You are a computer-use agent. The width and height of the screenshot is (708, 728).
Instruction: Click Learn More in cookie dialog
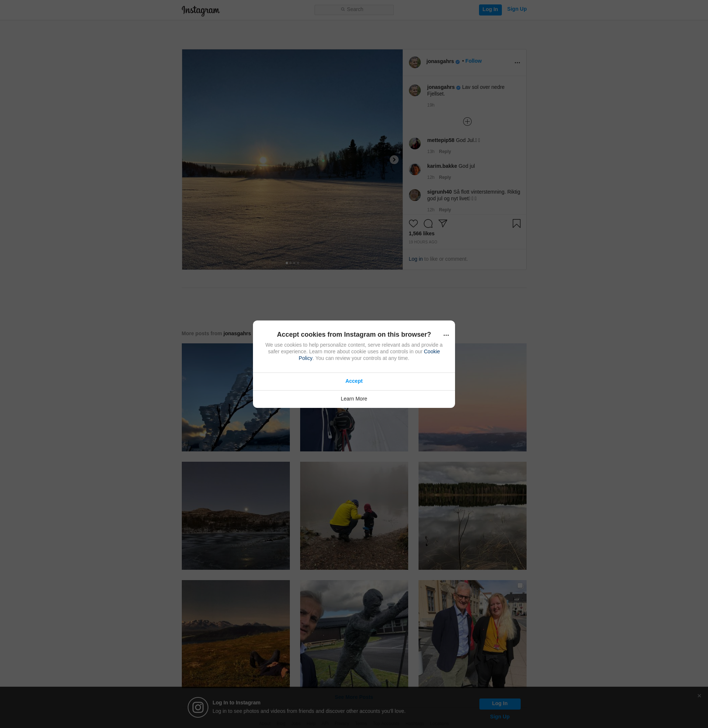point(354,399)
